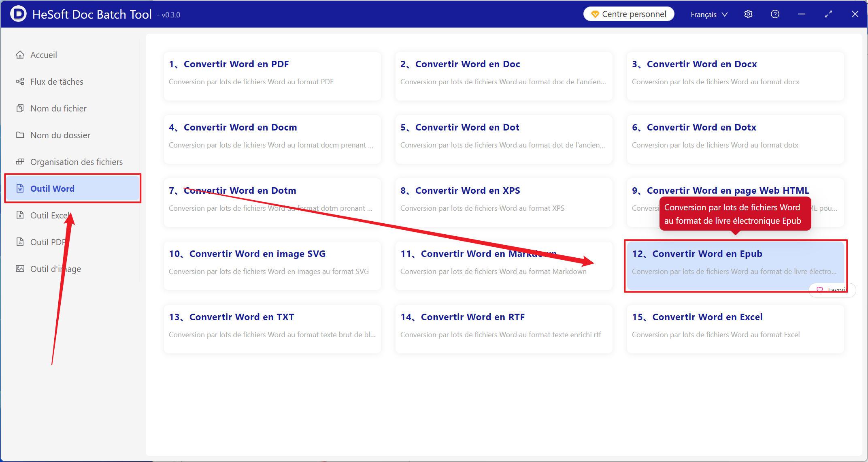Click the Nom du dossier folder icon
Viewport: 868px width, 462px height.
(x=20, y=135)
